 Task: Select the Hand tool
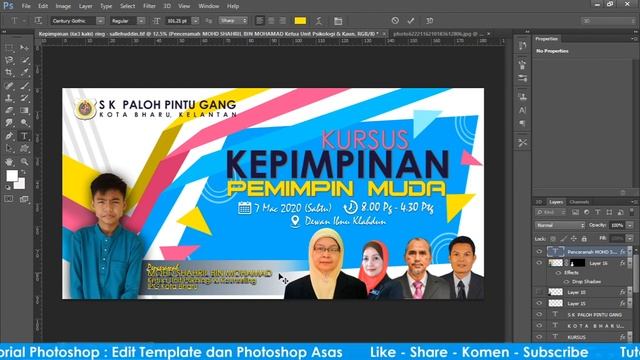9,162
